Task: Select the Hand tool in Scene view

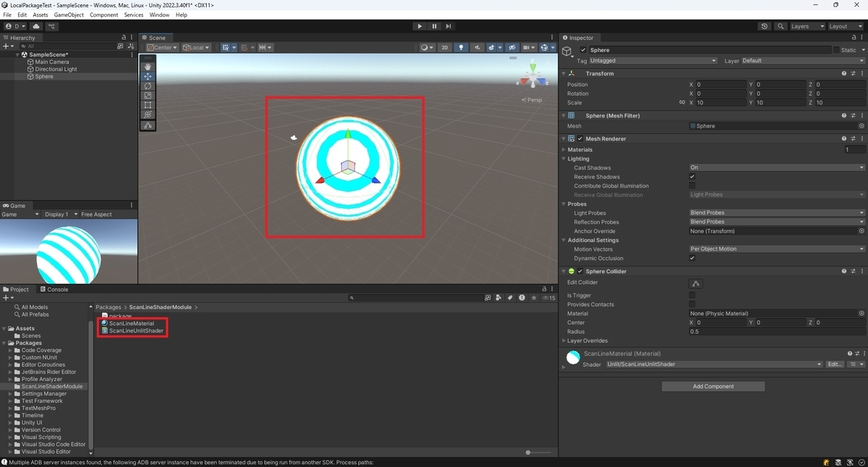Action: (x=148, y=65)
